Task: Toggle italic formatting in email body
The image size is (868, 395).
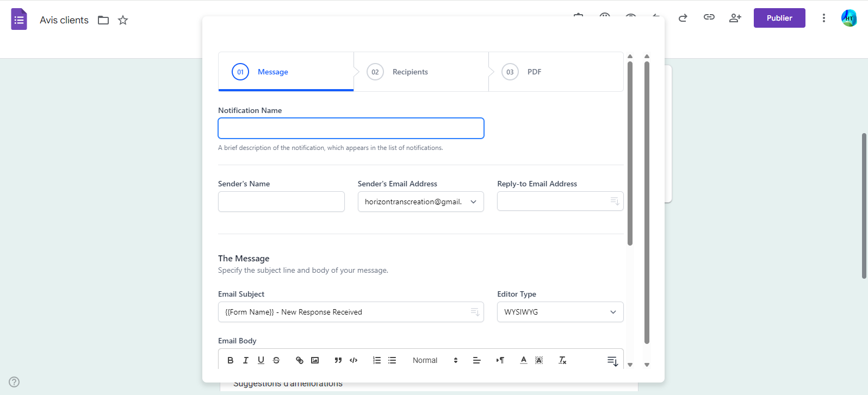Action: pos(246,360)
